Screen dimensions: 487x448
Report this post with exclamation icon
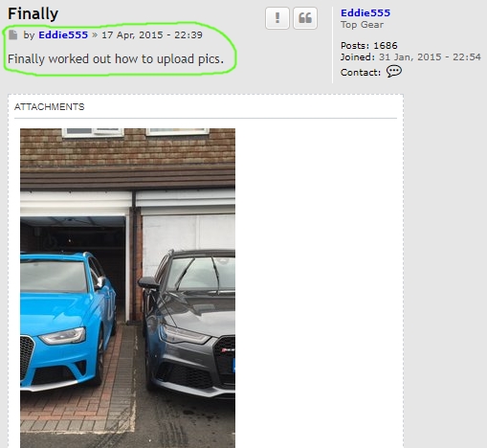tap(277, 18)
